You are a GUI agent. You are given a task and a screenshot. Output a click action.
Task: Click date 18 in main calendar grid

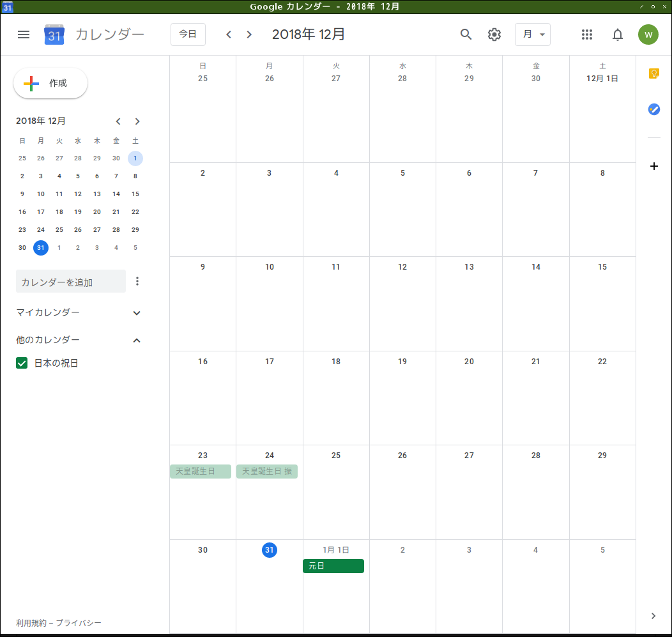[x=336, y=362]
